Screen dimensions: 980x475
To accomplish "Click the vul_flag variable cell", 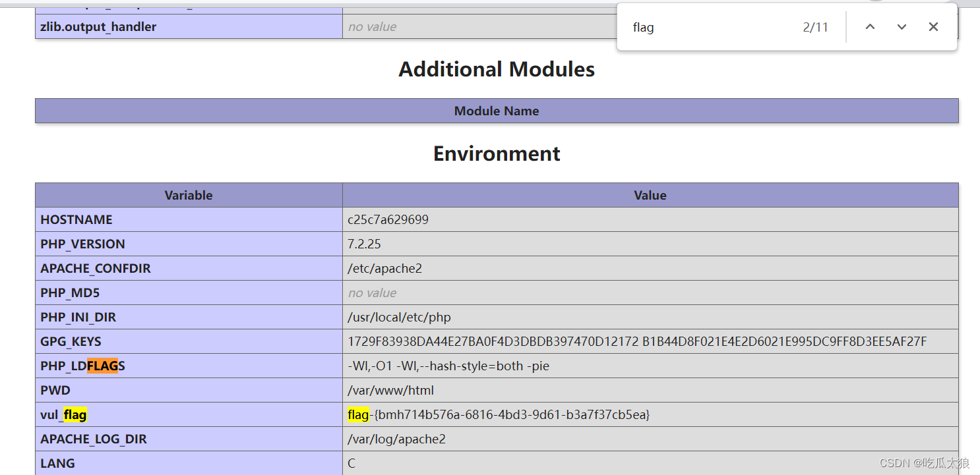I will tap(189, 414).
